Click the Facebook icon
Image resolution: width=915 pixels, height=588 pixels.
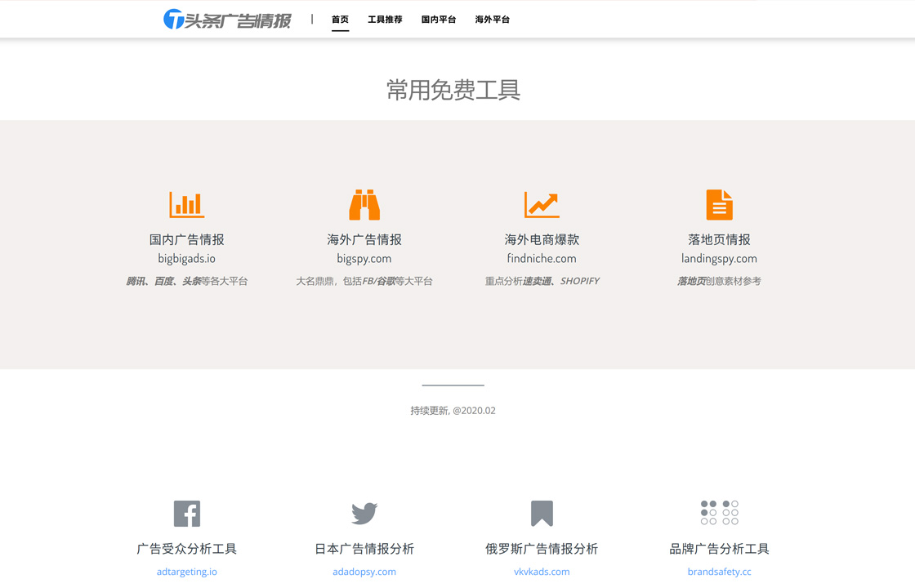tap(187, 514)
